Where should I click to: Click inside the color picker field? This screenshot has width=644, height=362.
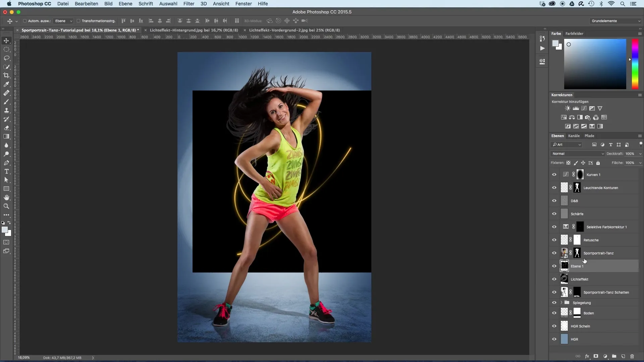tap(595, 64)
